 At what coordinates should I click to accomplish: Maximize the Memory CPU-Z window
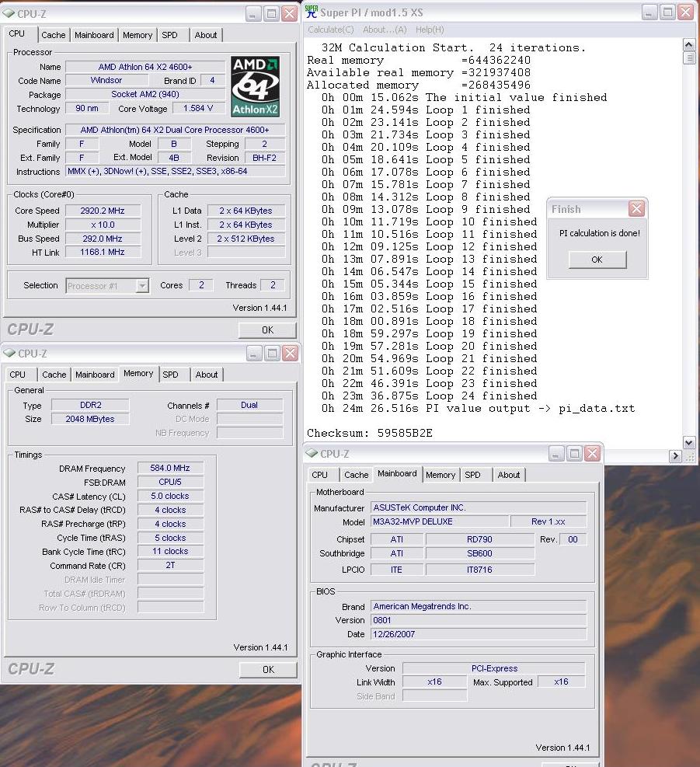coord(272,353)
